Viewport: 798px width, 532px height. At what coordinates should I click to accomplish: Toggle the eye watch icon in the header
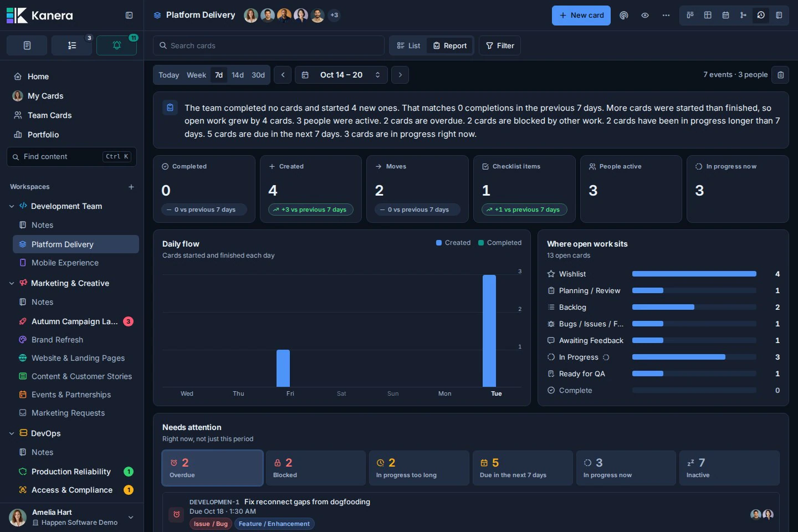tap(645, 16)
